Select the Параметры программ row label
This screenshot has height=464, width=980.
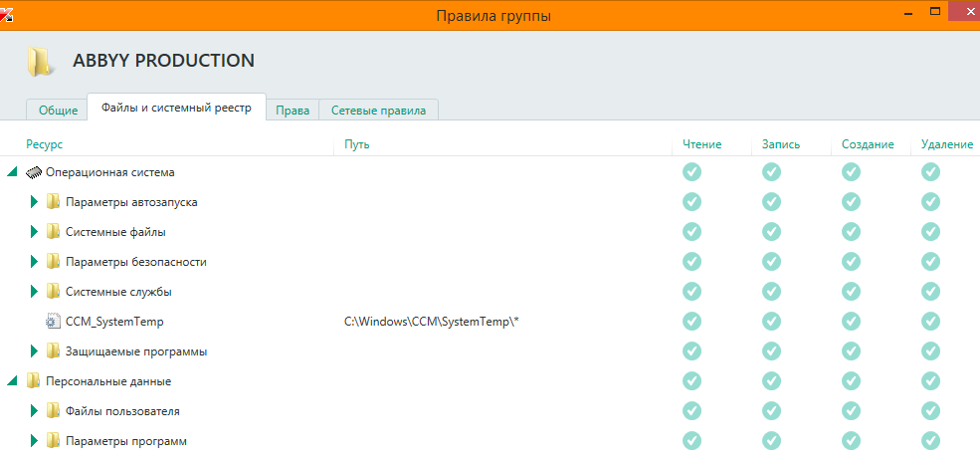coord(126,441)
